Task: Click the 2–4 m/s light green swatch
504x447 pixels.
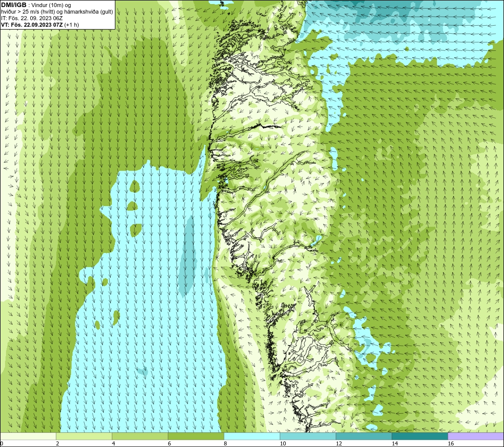Action: tap(84, 436)
